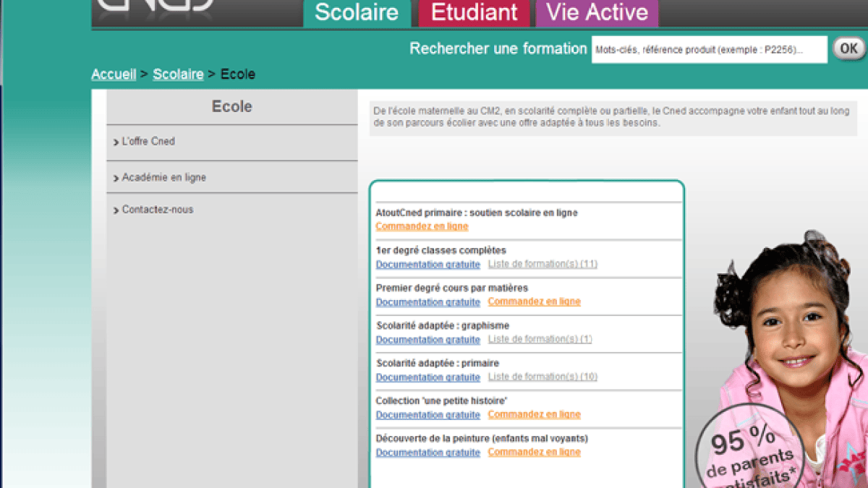View Liste de formation(s) (10) link
This screenshot has height=488, width=868.
(542, 377)
